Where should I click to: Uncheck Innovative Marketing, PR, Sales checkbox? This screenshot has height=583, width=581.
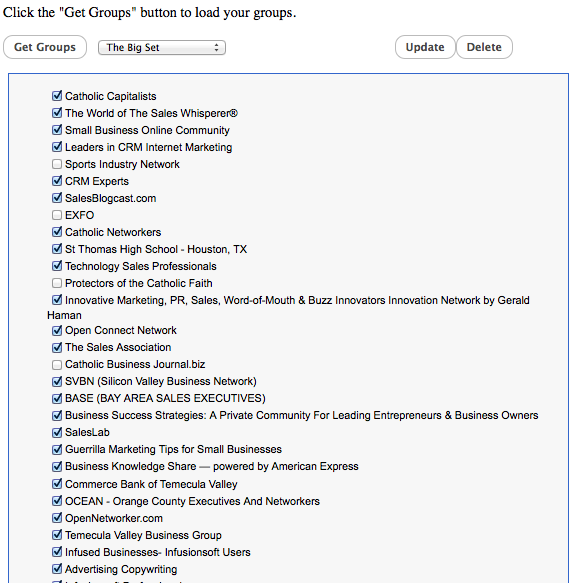57,300
